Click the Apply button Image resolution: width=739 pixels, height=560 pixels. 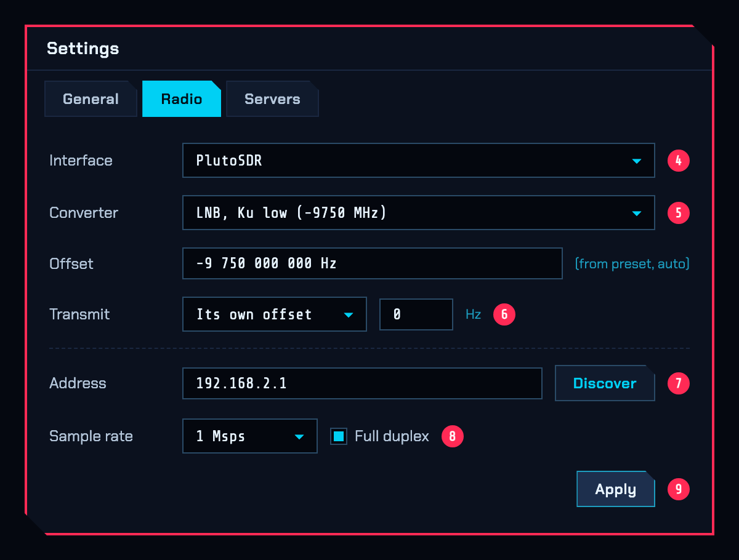(616, 489)
